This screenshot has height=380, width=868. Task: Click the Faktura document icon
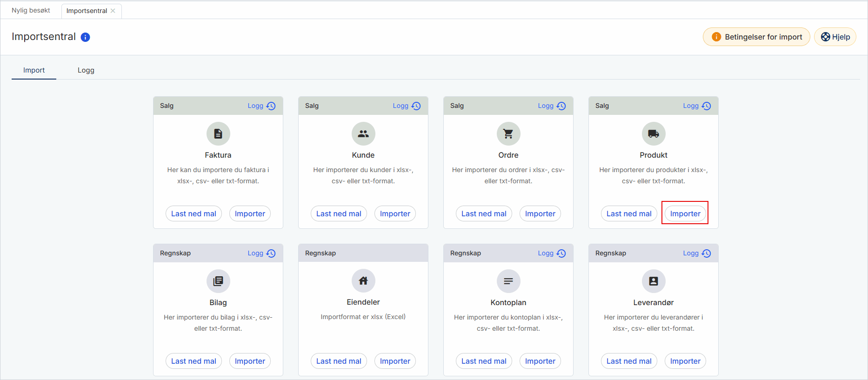[x=218, y=134]
